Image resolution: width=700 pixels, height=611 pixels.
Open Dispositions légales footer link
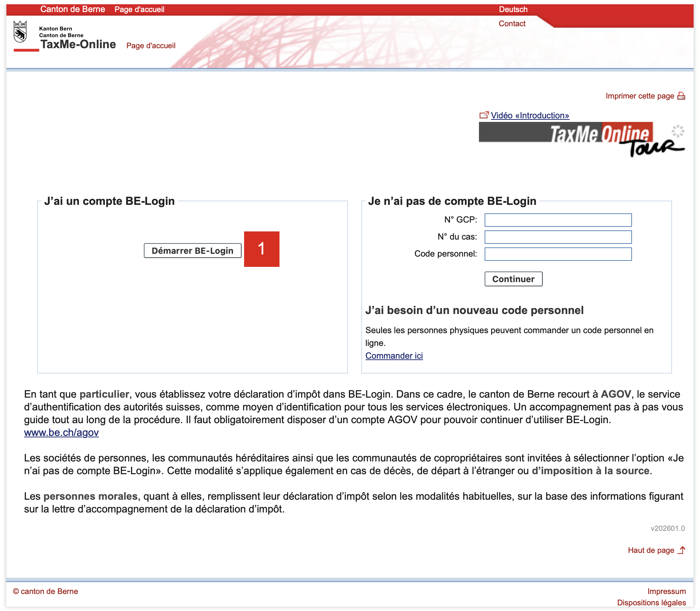(x=651, y=602)
